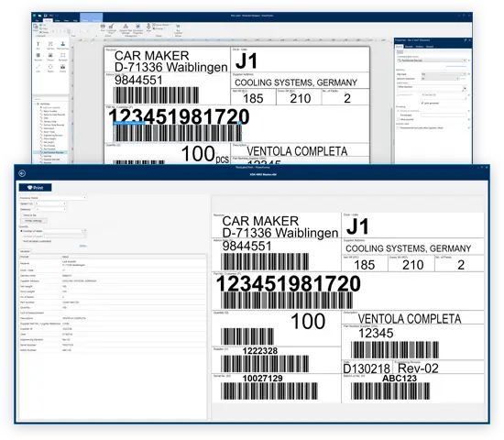The width and height of the screenshot is (504, 440).
Task: Click the Print icon in the ribbon
Action: (103, 27)
